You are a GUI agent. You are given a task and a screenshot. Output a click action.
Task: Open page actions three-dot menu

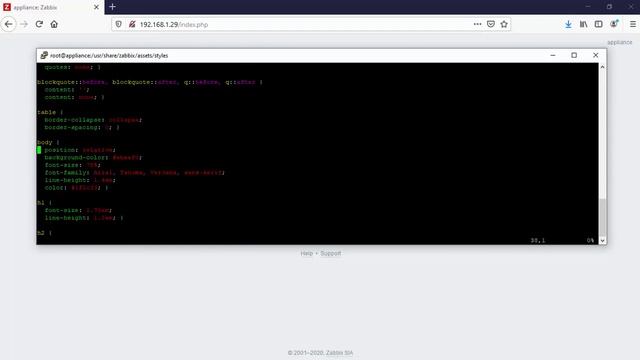coord(477,24)
